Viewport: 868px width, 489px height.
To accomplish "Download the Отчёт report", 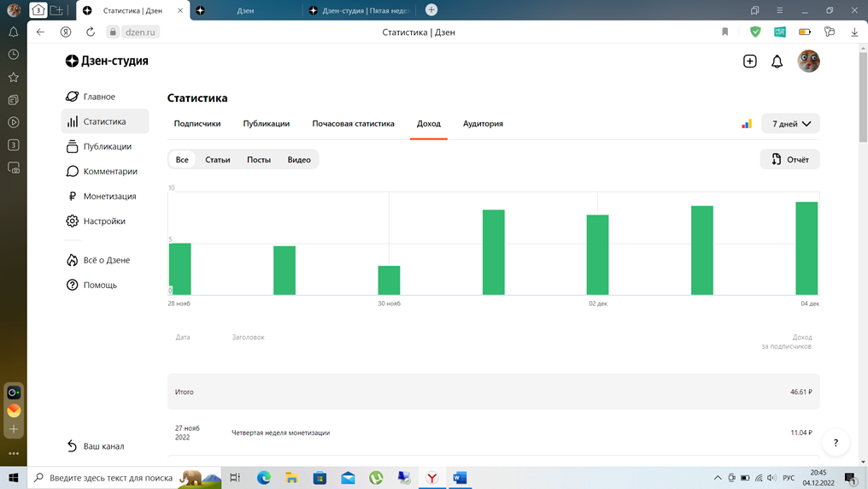I will tap(790, 160).
